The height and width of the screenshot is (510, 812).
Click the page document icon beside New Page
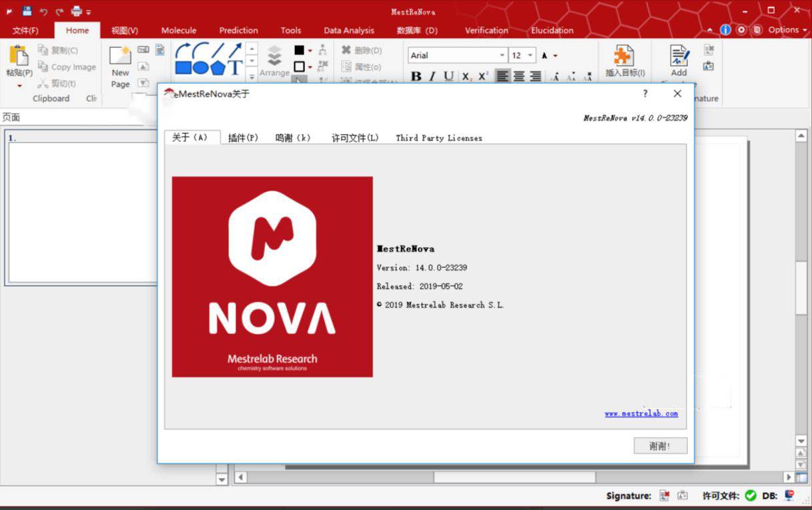[x=160, y=49]
